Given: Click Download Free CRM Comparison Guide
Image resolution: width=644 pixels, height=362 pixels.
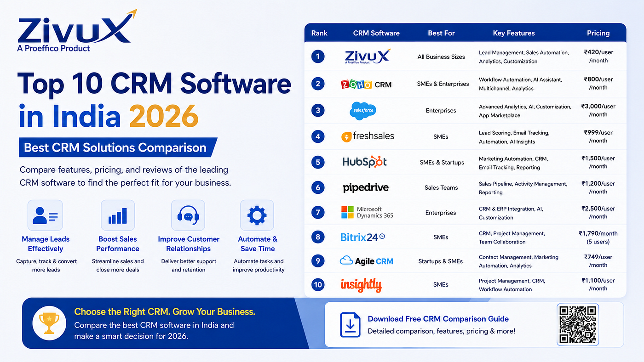Looking at the screenshot, I should (x=438, y=319).
